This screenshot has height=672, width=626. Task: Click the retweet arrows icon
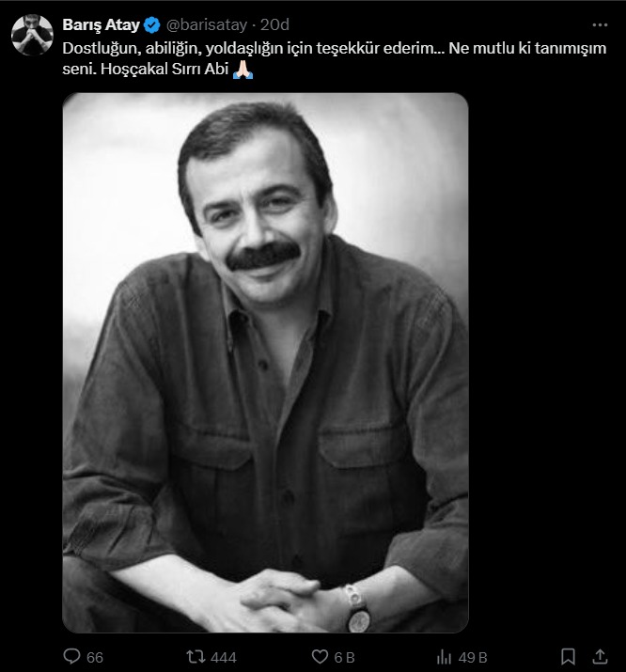[x=196, y=657]
